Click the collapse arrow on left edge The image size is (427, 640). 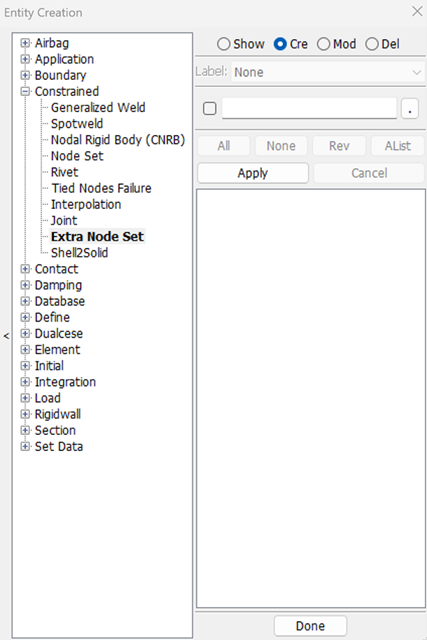point(6,336)
